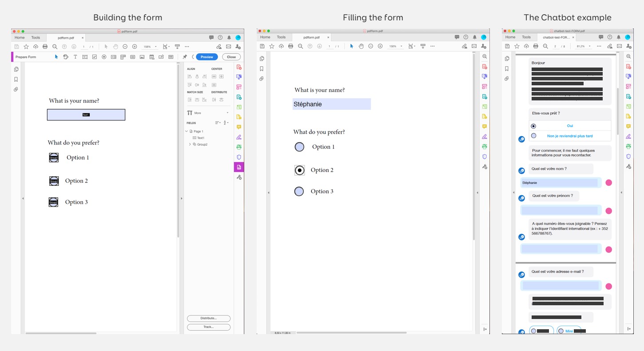Click the hand pan tool in the middle window
The image size is (644, 351).
(x=361, y=46)
